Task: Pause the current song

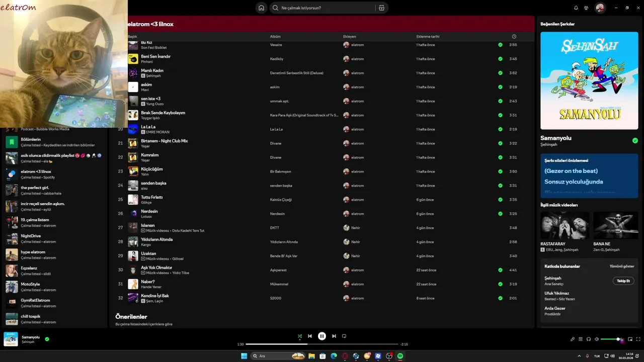Action: pos(322,336)
